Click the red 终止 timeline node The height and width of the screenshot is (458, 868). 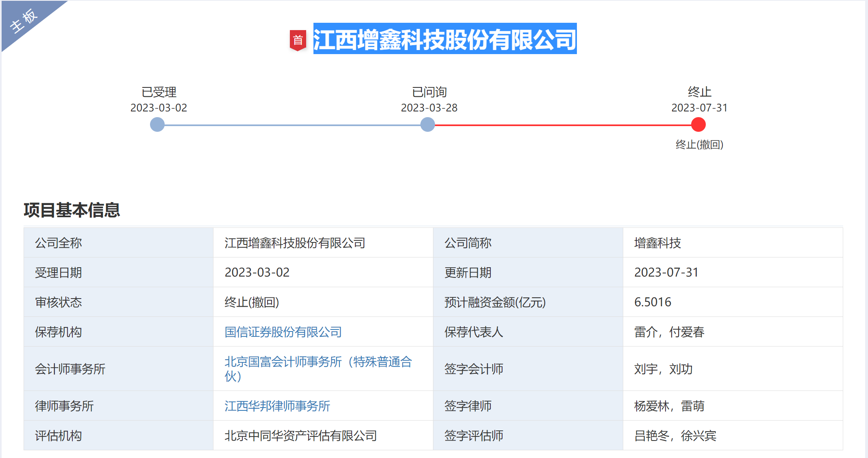coord(698,124)
